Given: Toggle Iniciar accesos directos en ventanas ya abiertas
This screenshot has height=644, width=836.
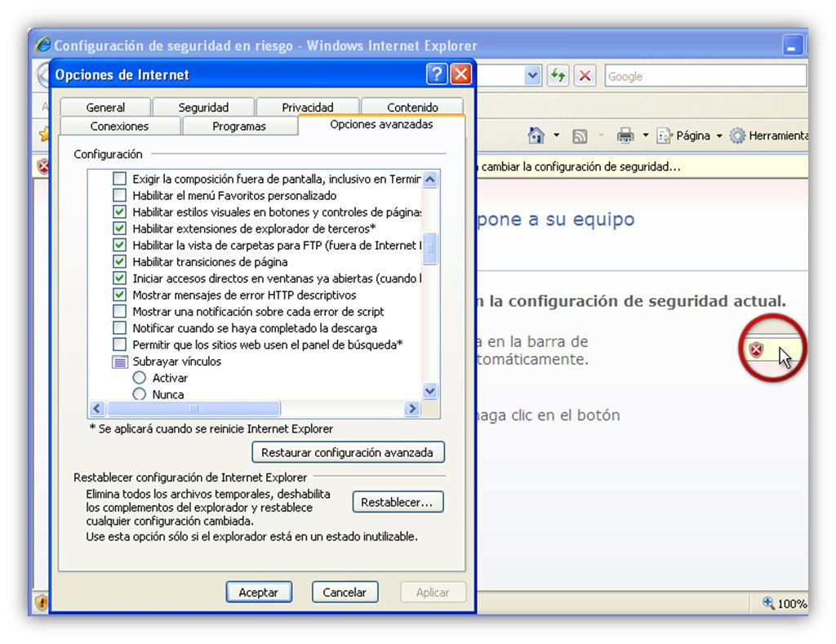Looking at the screenshot, I should (x=120, y=278).
